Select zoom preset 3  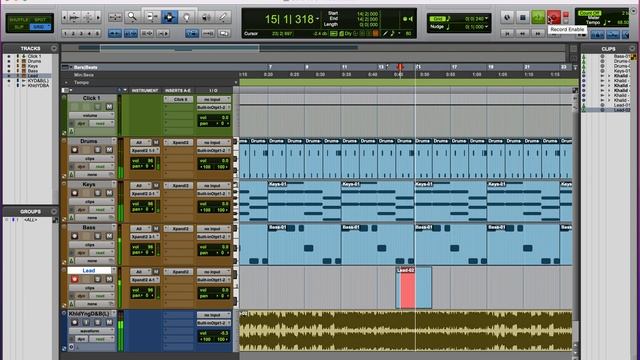coord(81,33)
